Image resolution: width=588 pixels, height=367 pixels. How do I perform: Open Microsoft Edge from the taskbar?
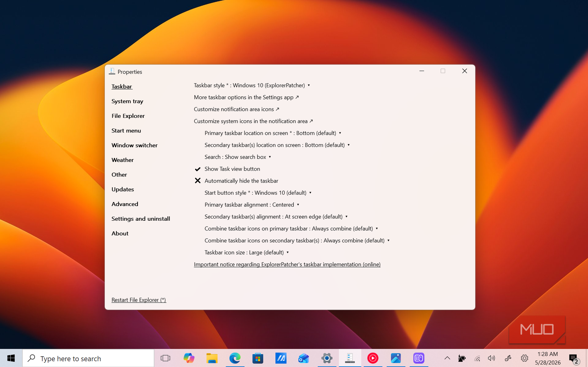coord(235,358)
